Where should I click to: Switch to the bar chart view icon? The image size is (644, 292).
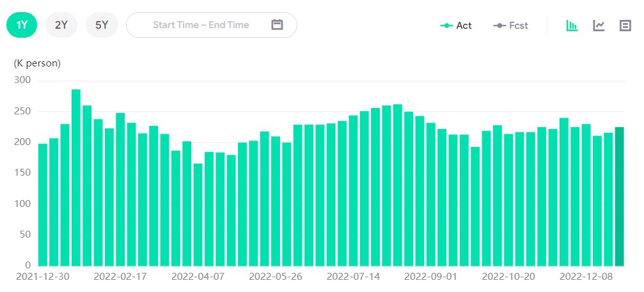[572, 26]
